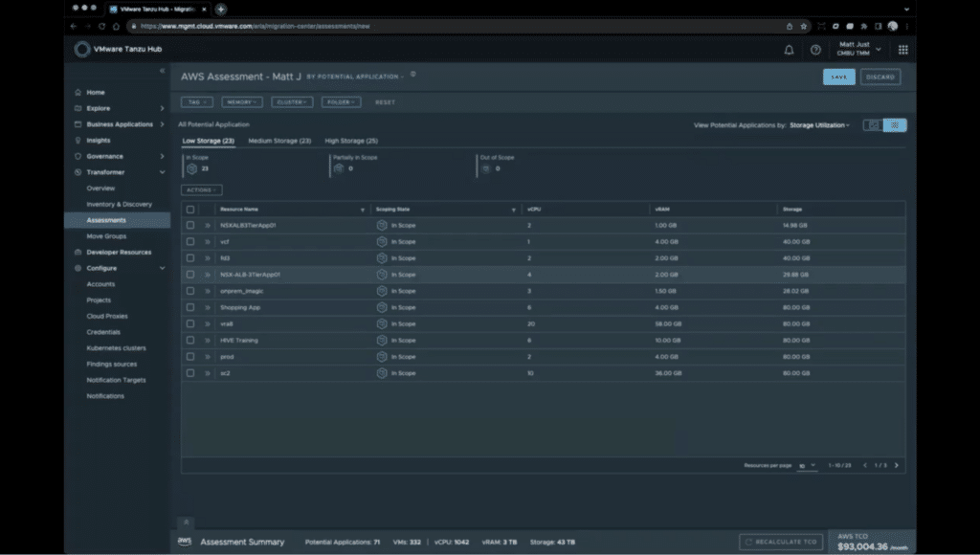Viewport: 980px width, 555px height.
Task: Click the In Scope icon on Shopping App row
Action: click(x=382, y=307)
